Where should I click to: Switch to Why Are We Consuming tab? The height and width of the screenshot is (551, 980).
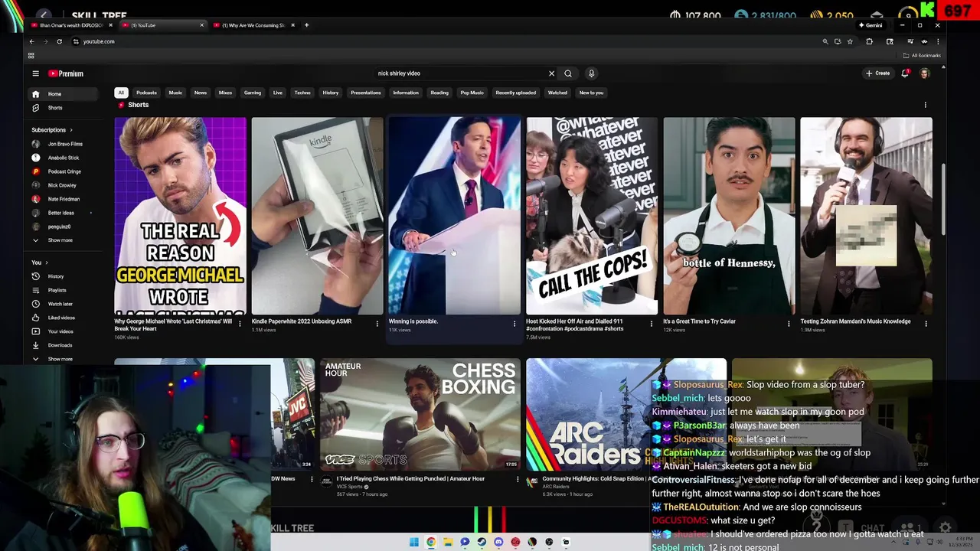(x=253, y=25)
